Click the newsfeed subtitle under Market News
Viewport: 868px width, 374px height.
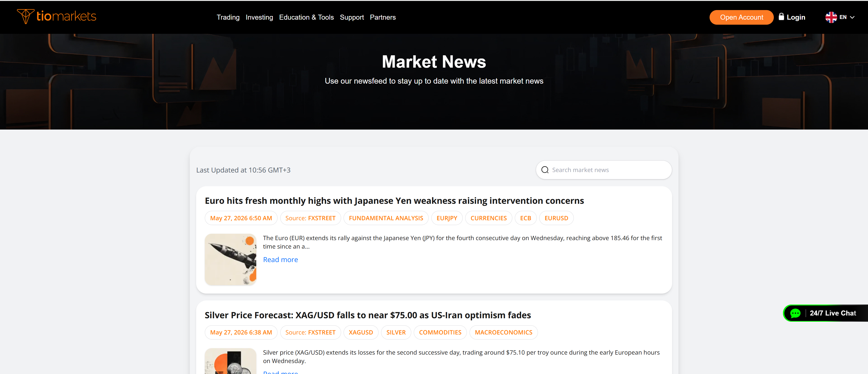point(434,81)
